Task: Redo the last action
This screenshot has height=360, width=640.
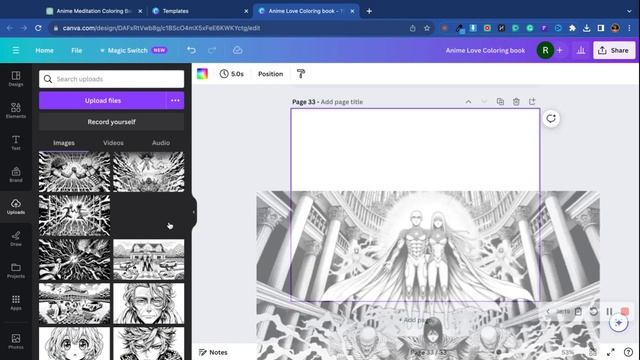Action: [x=211, y=50]
